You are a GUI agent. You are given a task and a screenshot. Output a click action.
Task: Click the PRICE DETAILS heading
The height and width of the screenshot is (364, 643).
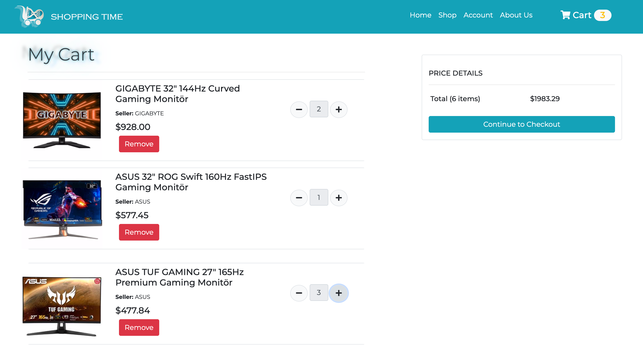pos(455,73)
